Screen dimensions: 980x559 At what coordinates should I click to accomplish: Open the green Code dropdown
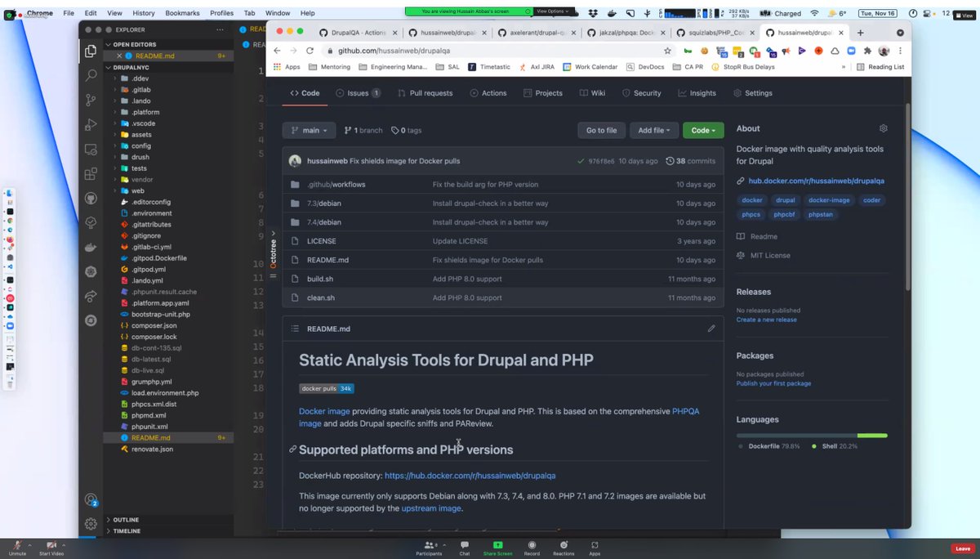click(703, 130)
